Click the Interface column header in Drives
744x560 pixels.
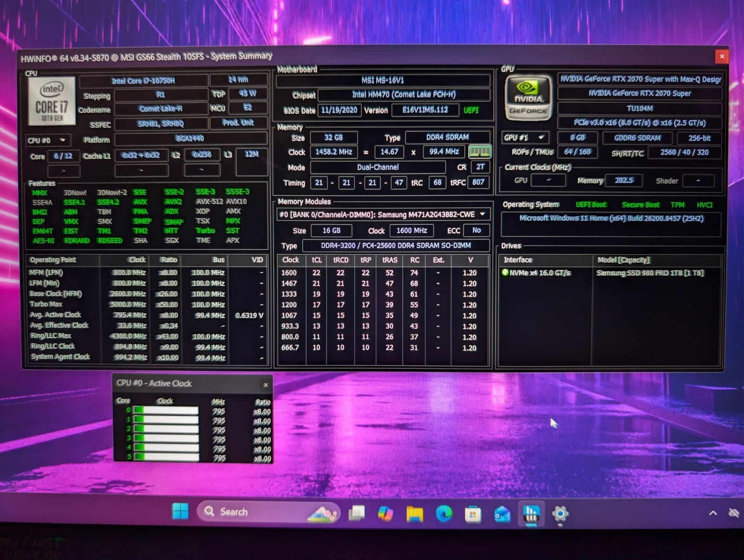pyautogui.click(x=546, y=260)
